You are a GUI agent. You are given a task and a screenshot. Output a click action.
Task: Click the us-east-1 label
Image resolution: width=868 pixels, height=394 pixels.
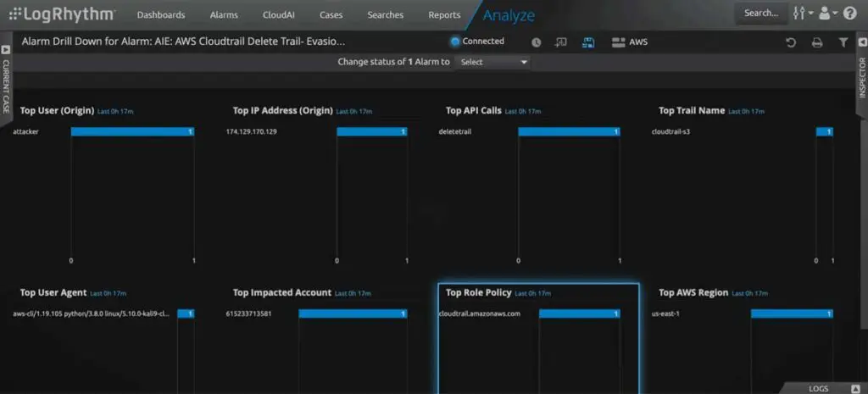(666, 314)
